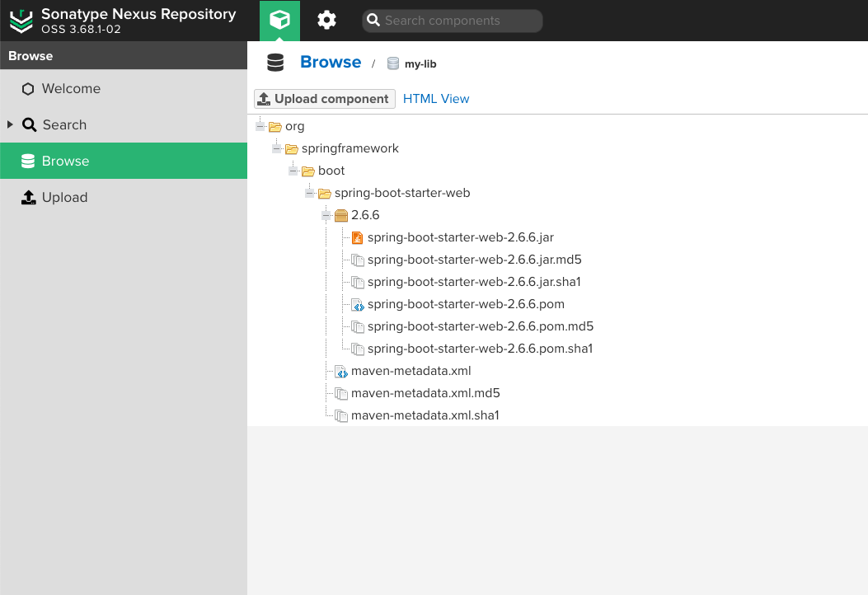Select the spring-boot-starter-web tree node

402,193
